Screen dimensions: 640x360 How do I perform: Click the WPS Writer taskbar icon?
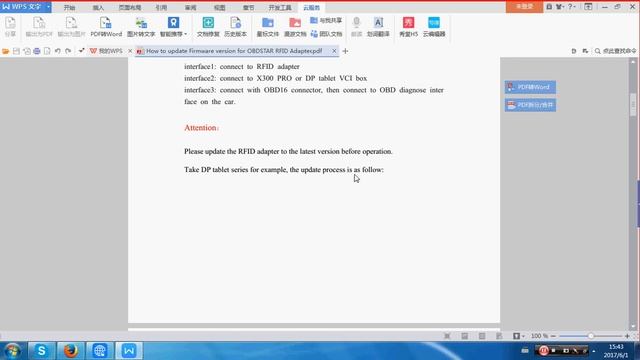(129, 351)
